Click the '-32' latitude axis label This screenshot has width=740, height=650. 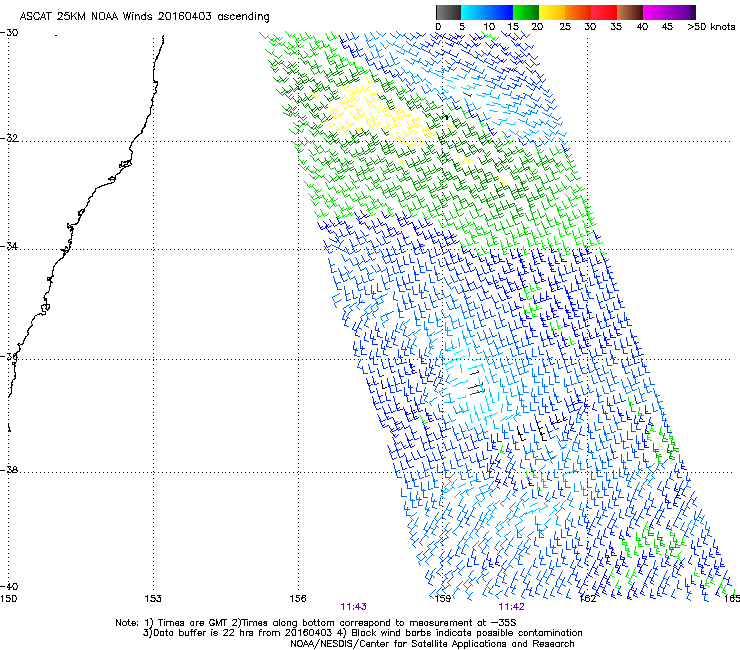pos(9,138)
